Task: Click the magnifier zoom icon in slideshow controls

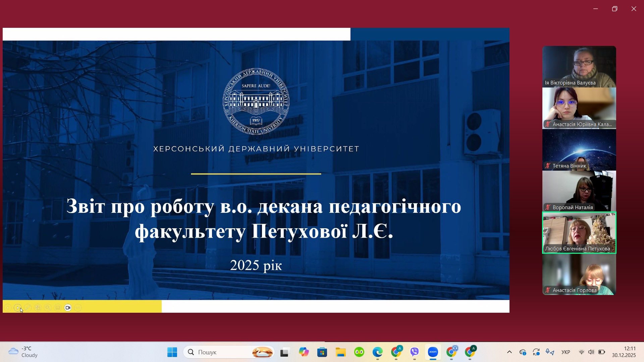Action: [x=48, y=308]
